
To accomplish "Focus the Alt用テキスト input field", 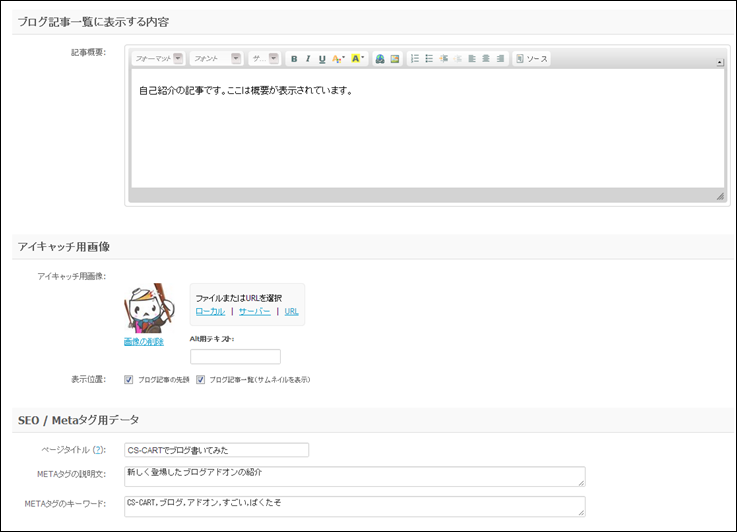I will click(x=235, y=357).
